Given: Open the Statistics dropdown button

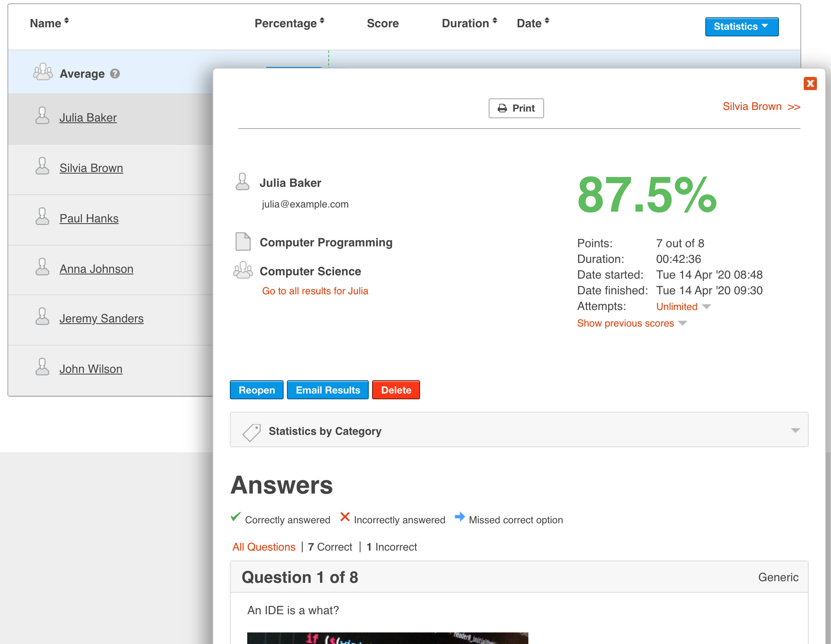Looking at the screenshot, I should click(741, 26).
